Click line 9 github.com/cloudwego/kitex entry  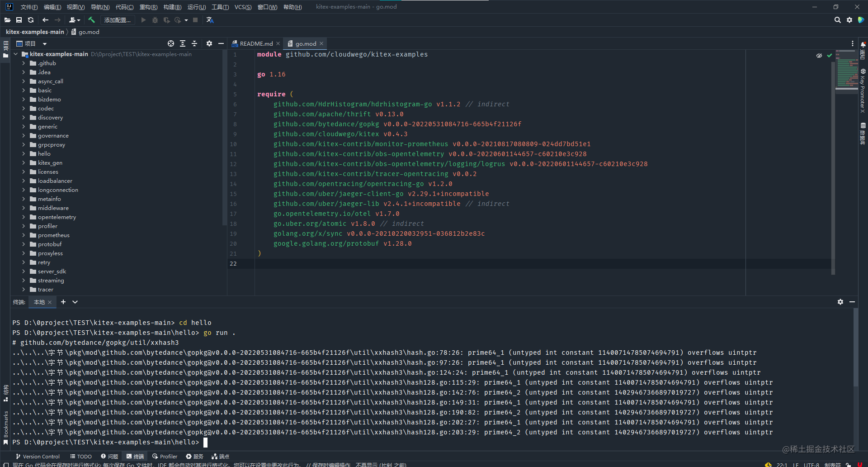coord(340,134)
